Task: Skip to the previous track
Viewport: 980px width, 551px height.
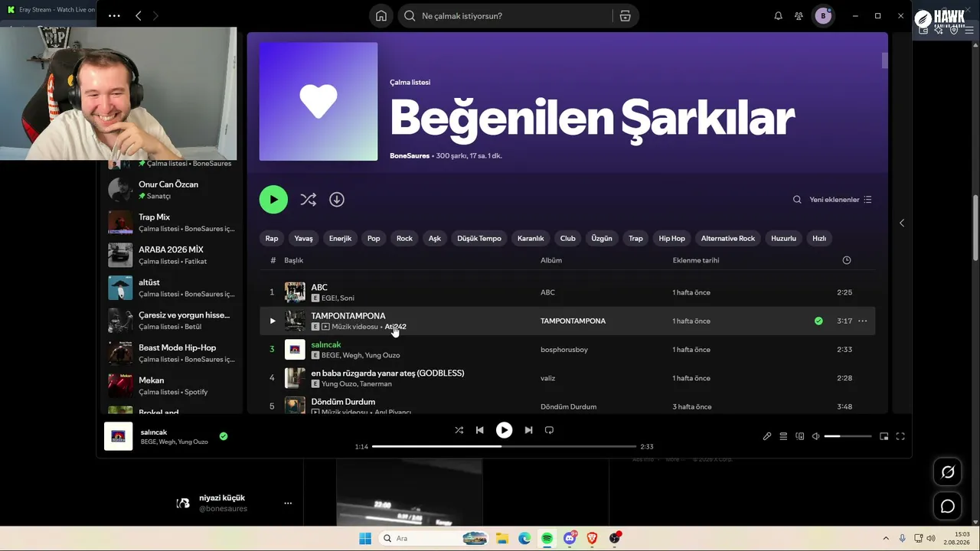Action: tap(479, 430)
